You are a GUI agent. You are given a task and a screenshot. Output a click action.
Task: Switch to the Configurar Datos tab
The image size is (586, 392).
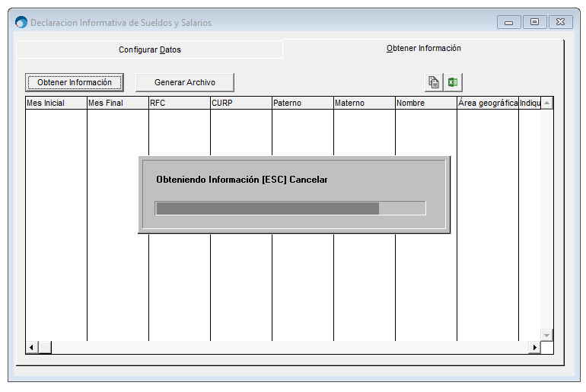149,49
